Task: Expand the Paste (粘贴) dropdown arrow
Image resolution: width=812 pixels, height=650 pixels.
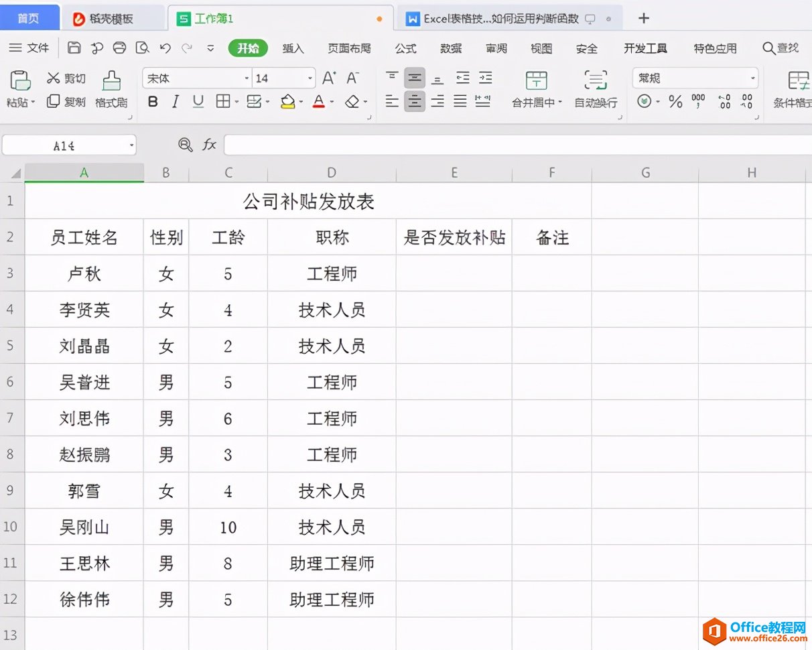Action: coord(33,103)
